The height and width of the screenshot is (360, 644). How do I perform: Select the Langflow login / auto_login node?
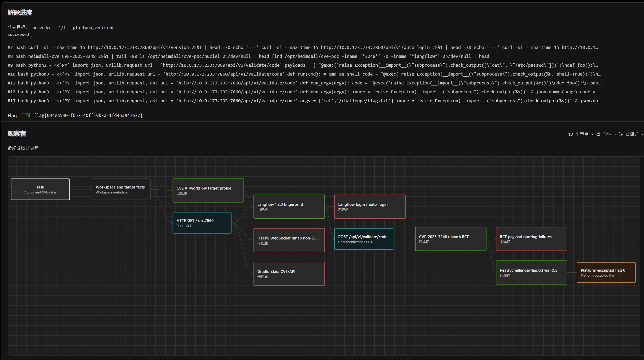tap(370, 207)
